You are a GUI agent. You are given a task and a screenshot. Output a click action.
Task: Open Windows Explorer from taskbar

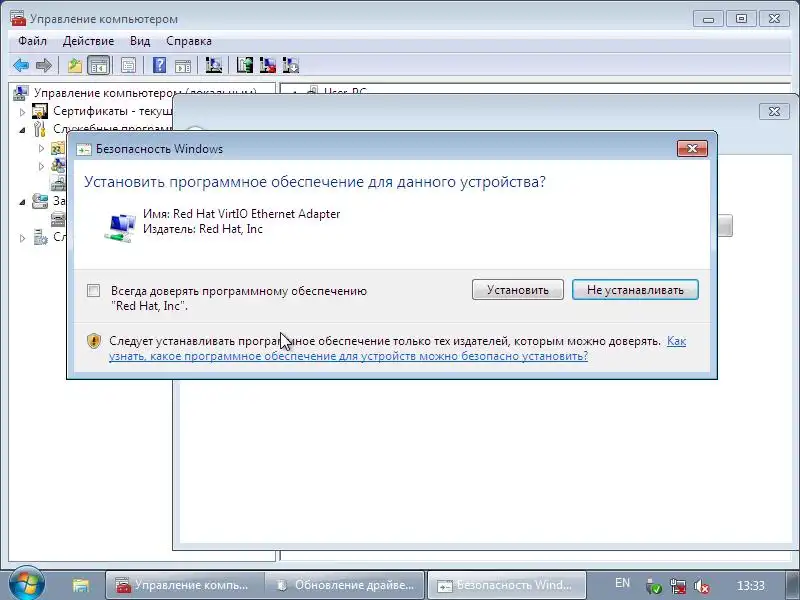coord(80,585)
